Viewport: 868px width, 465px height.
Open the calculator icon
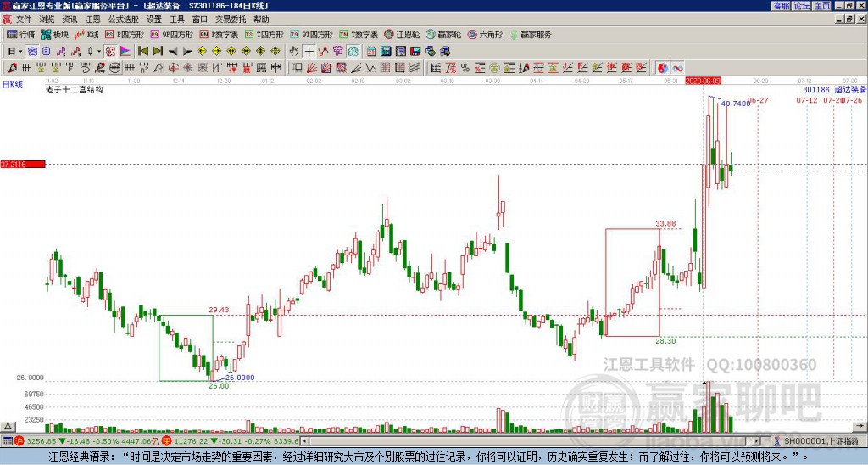386,52
